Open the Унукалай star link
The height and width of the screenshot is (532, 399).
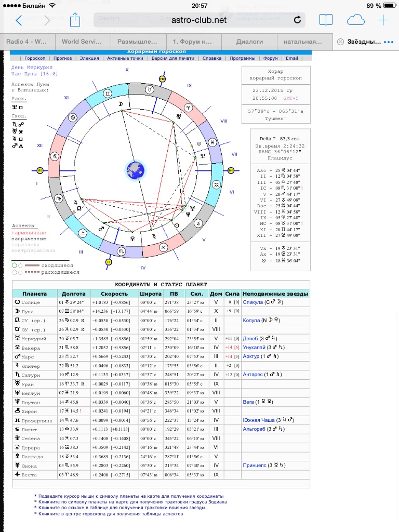(254, 348)
